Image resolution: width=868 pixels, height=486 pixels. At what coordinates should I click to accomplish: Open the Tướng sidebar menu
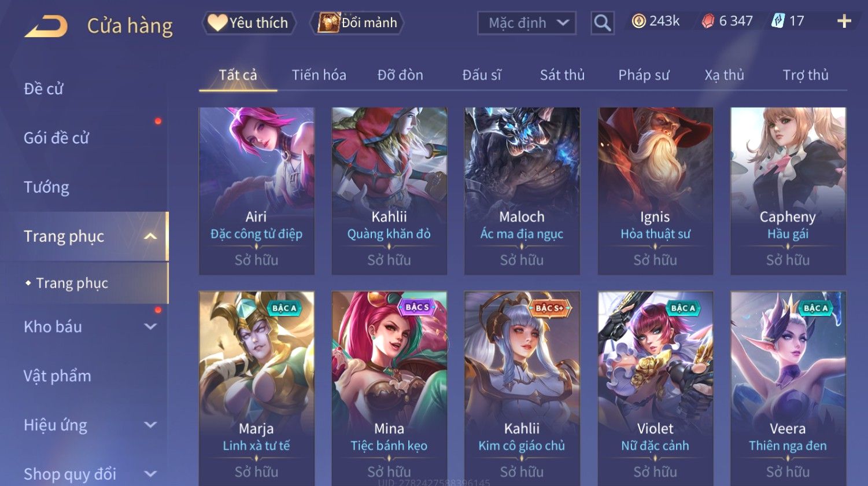46,187
